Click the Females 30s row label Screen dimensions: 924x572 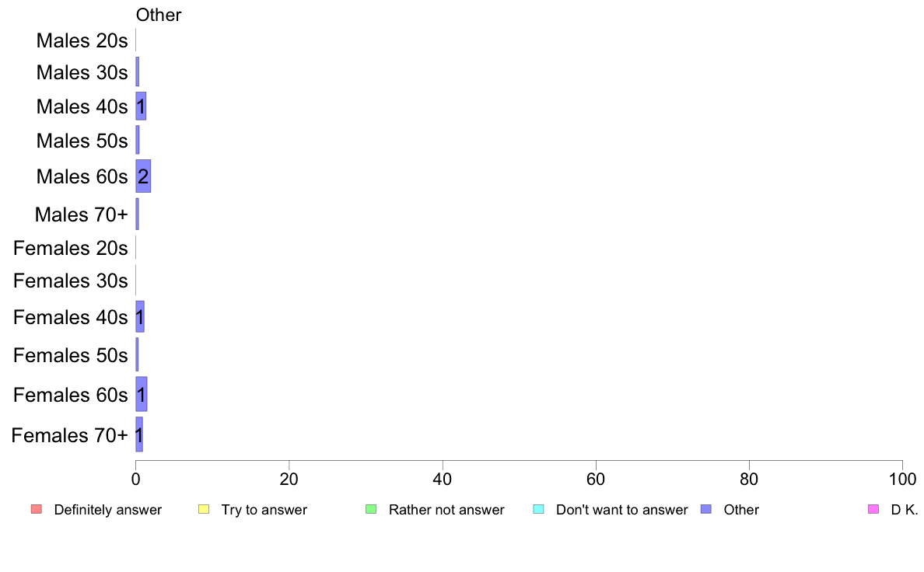click(70, 281)
